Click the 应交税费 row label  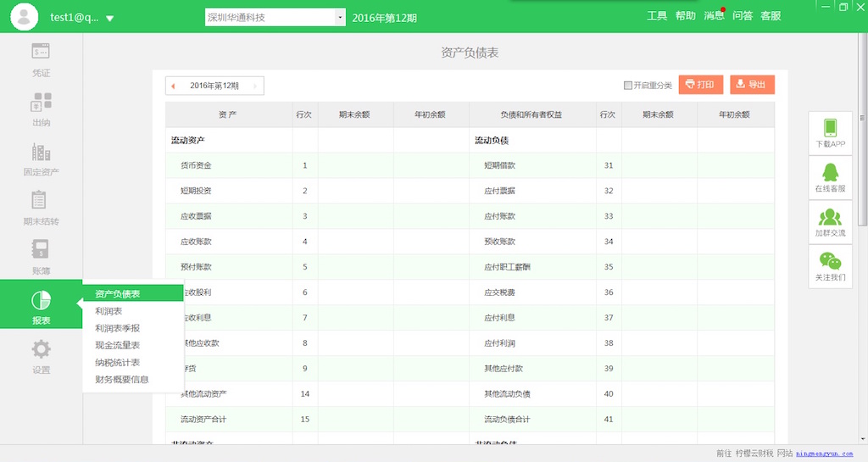(500, 292)
